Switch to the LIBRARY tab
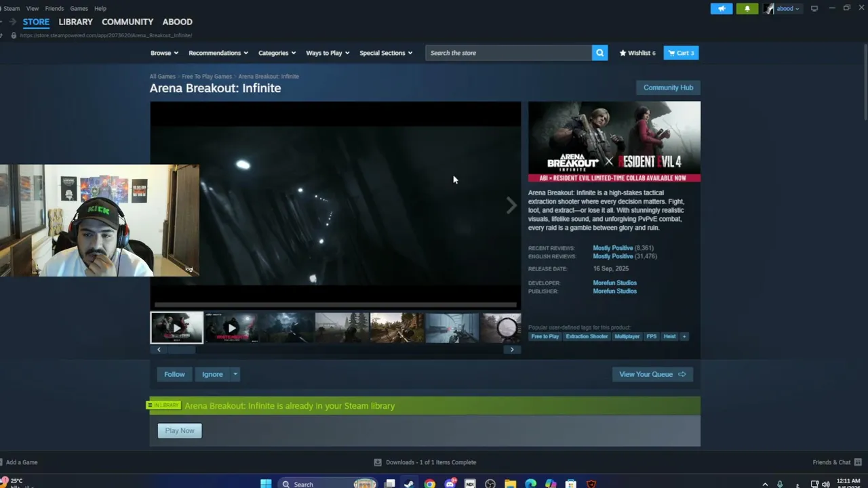The image size is (868, 488). (x=75, y=22)
